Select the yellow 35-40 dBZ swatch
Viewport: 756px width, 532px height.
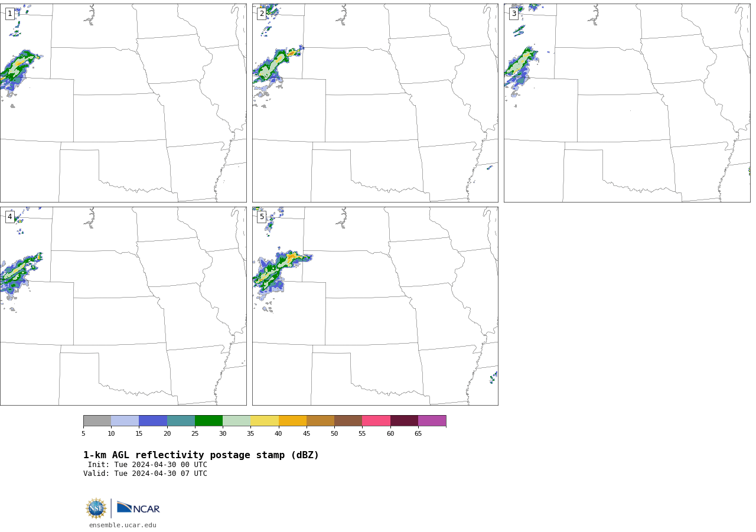(265, 420)
